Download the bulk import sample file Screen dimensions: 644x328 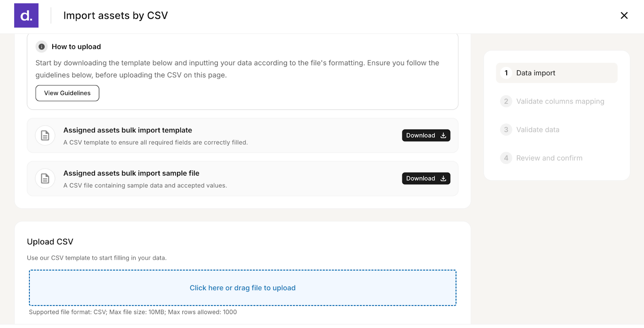(x=426, y=178)
